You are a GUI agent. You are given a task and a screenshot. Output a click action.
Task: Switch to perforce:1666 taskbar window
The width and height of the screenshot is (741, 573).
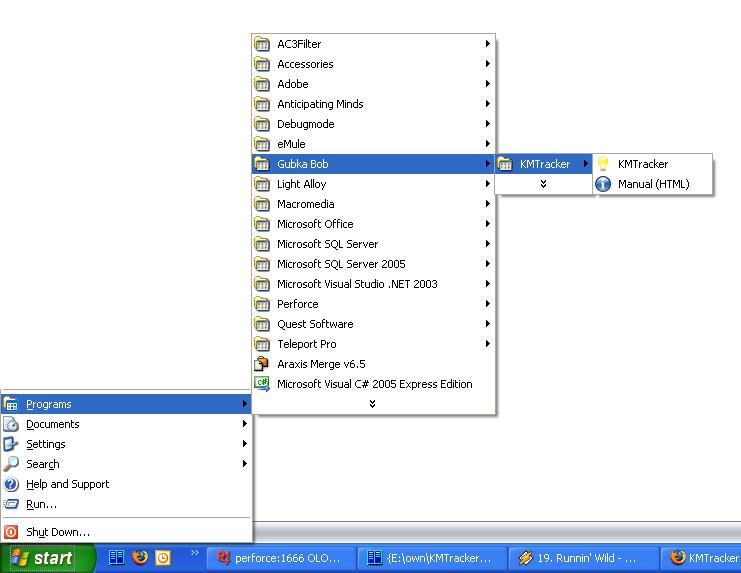point(280,558)
